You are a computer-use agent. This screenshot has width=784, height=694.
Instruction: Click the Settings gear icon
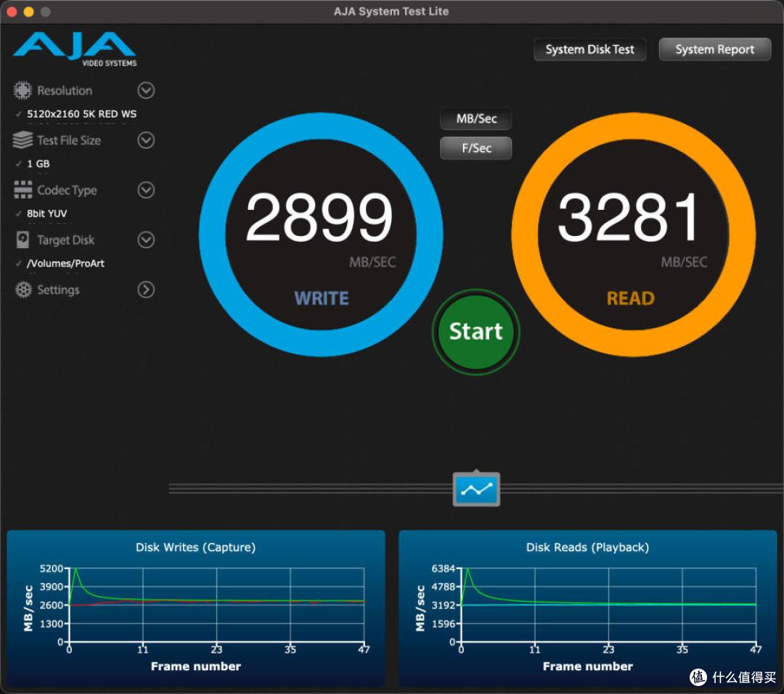pyautogui.click(x=23, y=290)
